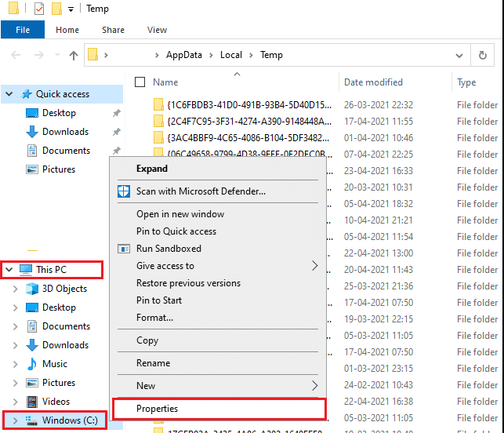Click the Properties checkmark icon in title bar

(39, 9)
